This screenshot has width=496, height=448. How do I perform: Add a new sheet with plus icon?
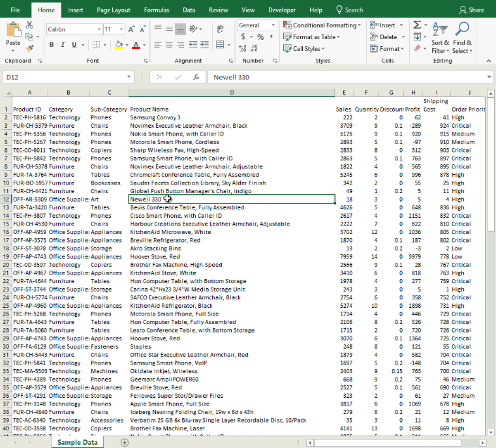point(125,443)
